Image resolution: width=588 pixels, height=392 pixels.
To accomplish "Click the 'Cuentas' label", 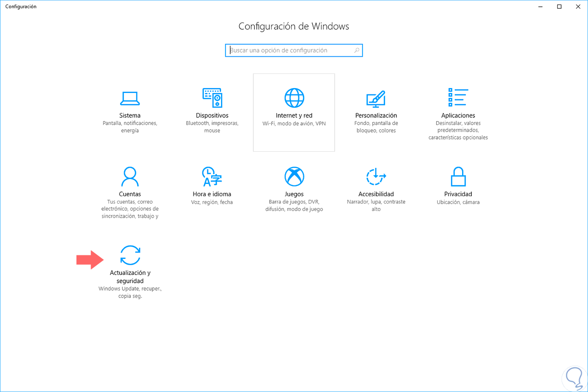I will [130, 194].
